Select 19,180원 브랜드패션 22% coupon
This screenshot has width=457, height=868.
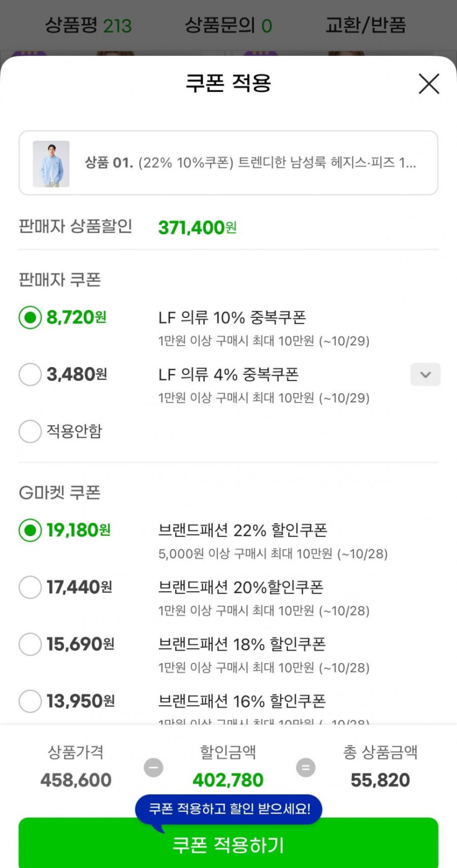pos(30,530)
